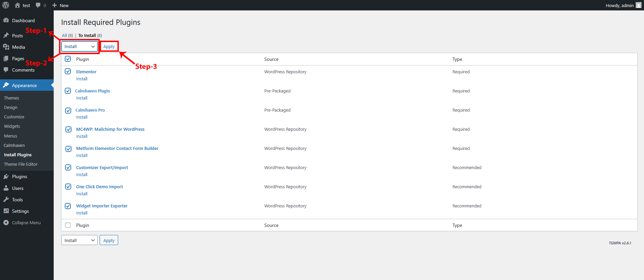Toggle the One Click Demo Import checkbox
Screen dimensions: 644x280
(68, 187)
